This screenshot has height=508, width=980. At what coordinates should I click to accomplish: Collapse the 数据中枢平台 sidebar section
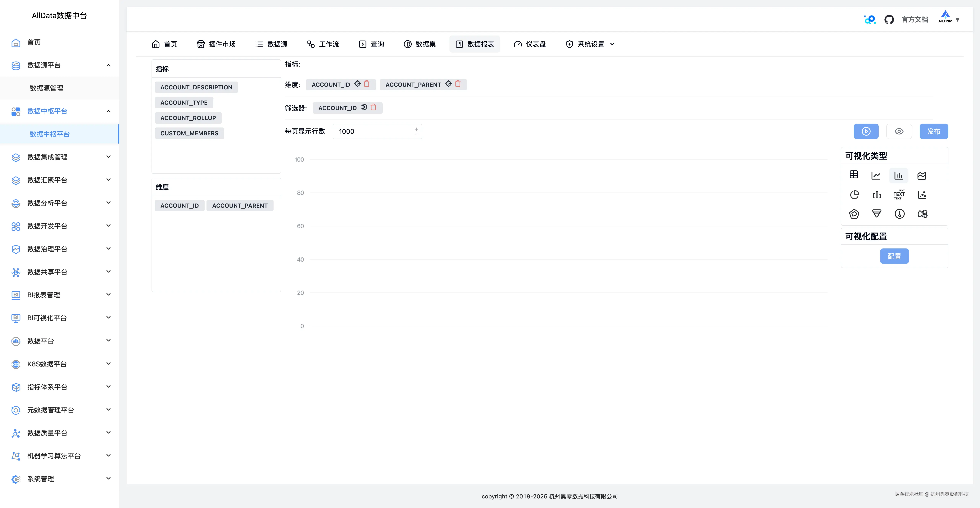point(108,111)
